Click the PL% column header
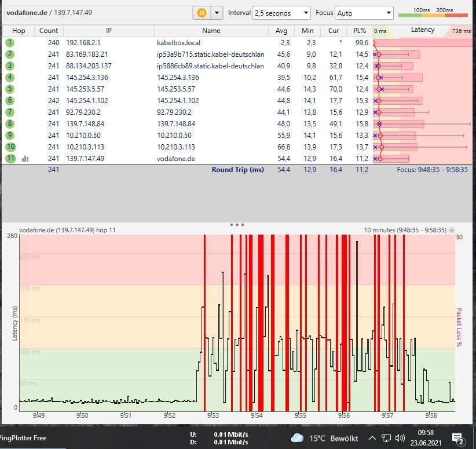Viewport: 476px width, 449px height. click(360, 31)
